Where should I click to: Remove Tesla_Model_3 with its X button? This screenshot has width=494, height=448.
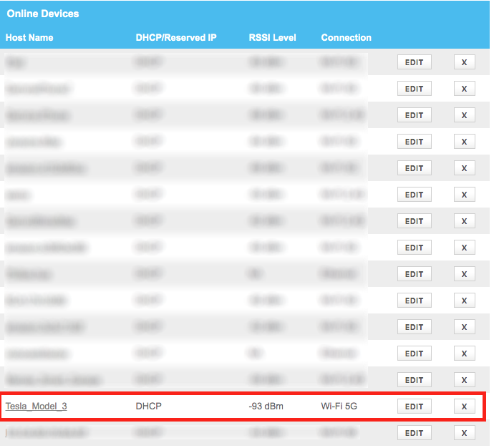pos(464,406)
